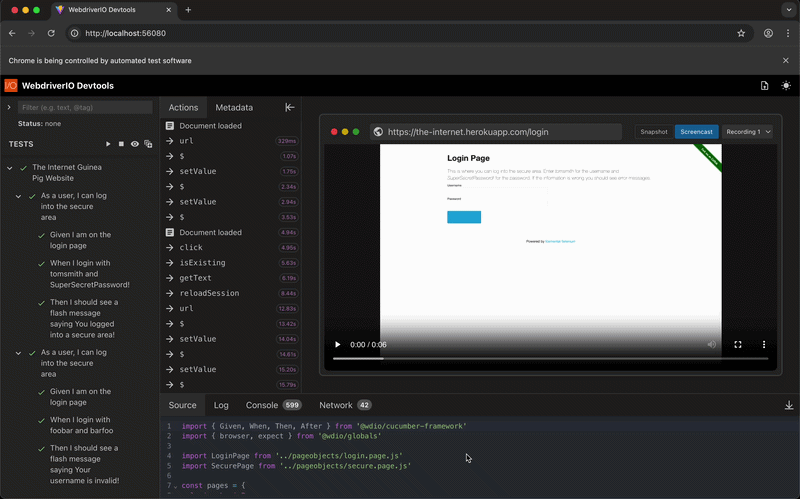
Task: Reload the browser page
Action: [51, 33]
